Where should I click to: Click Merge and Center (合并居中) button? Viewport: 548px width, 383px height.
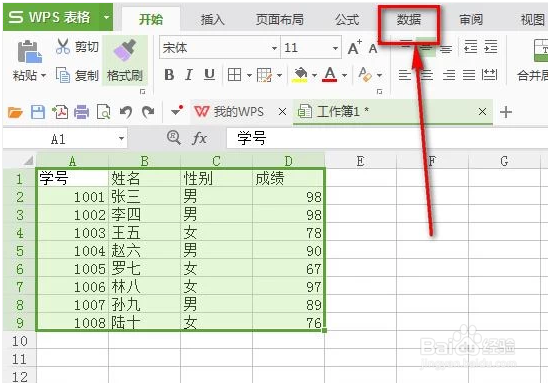coord(532,60)
